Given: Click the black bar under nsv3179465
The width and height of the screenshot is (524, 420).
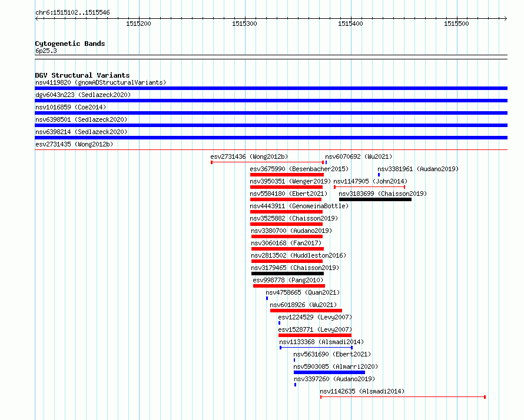Looking at the screenshot, I should tap(287, 274).
